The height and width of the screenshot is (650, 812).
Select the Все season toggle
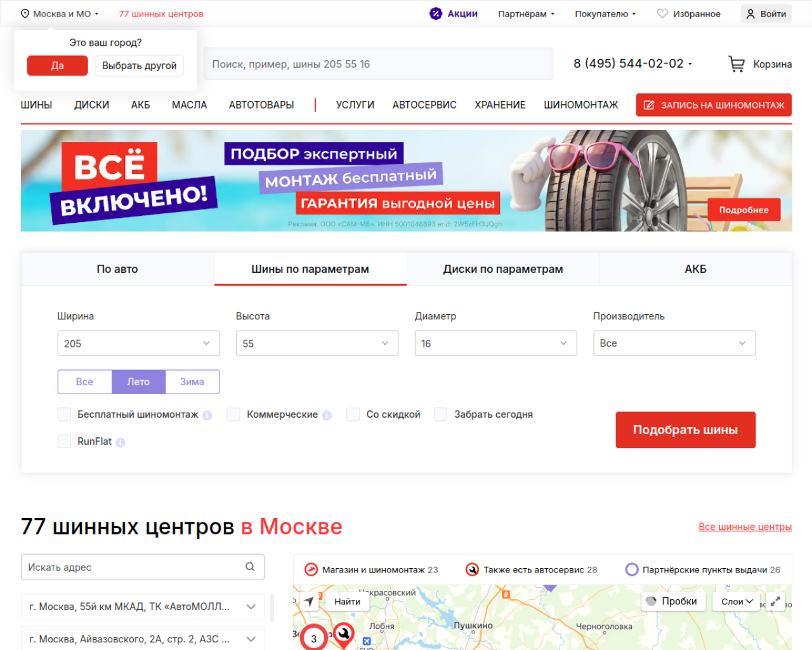click(x=84, y=382)
